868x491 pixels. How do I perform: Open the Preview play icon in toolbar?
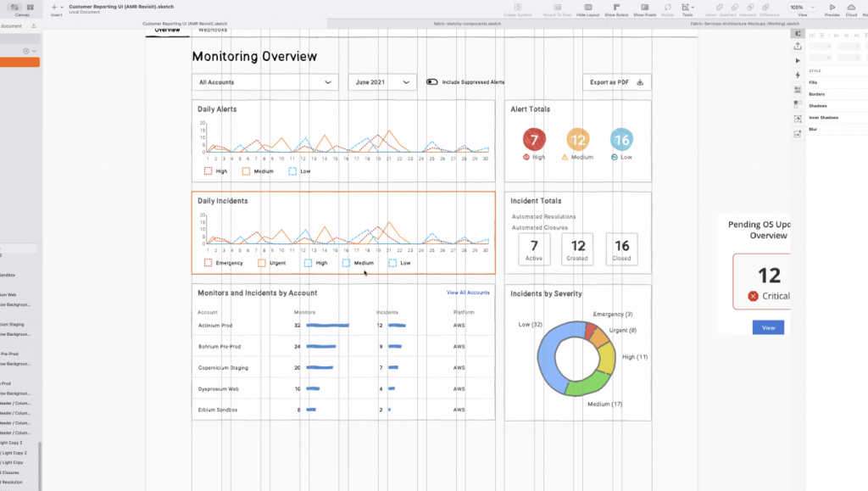click(832, 7)
